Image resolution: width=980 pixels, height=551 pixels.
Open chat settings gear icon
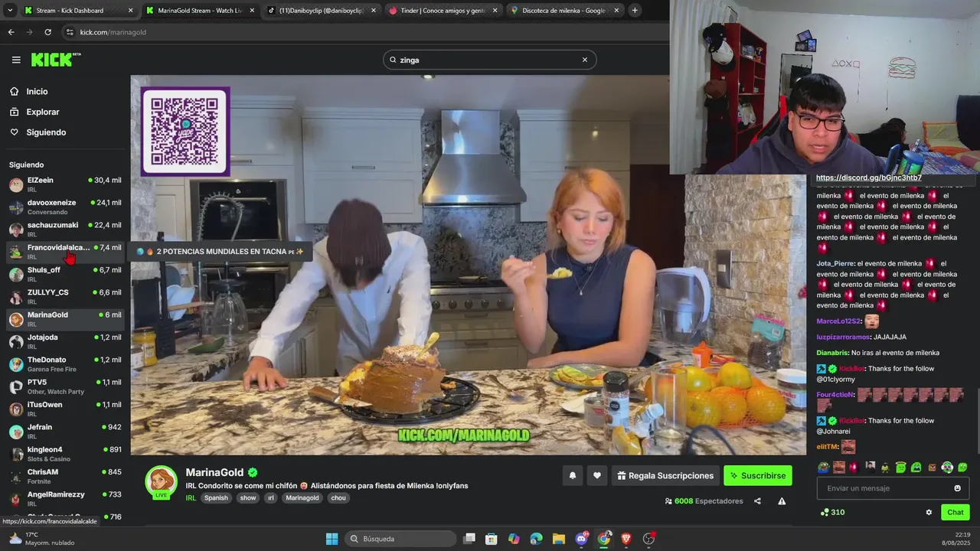click(929, 512)
